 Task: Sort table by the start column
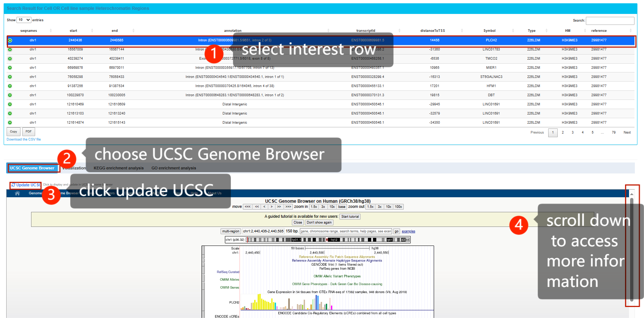92,31
